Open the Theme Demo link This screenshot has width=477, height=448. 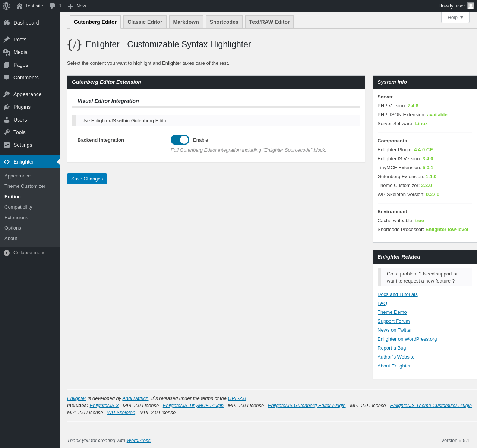pyautogui.click(x=392, y=312)
